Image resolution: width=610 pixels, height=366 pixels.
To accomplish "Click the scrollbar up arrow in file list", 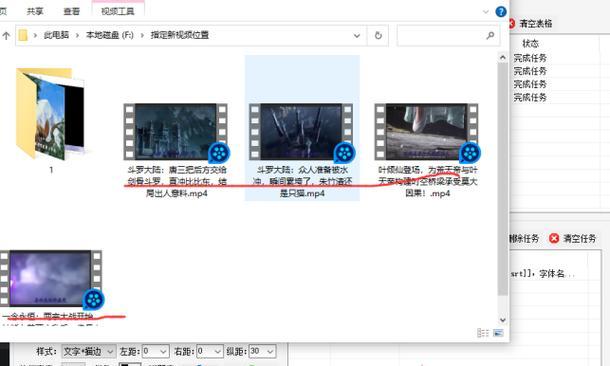I will pyautogui.click(x=503, y=58).
